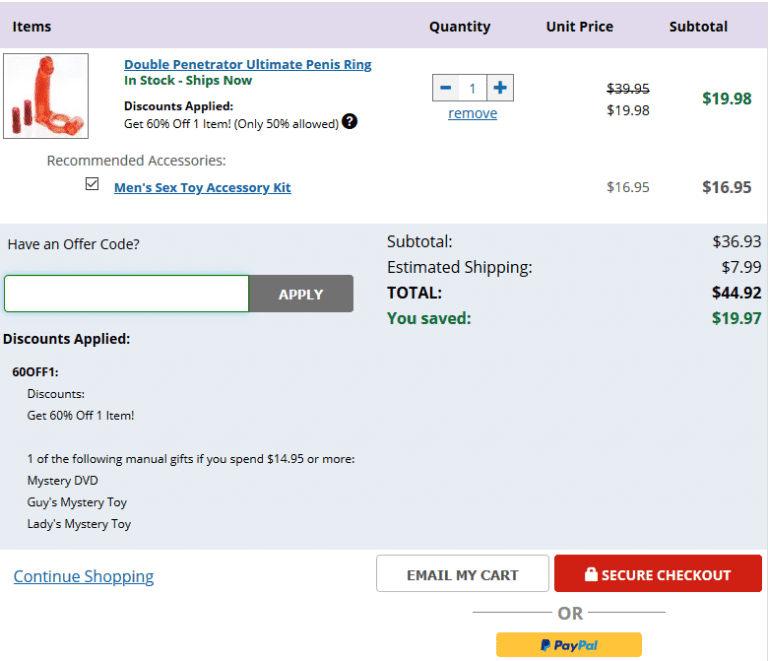Click the question mark help icon beside discount
768x661 pixels.
point(349,121)
